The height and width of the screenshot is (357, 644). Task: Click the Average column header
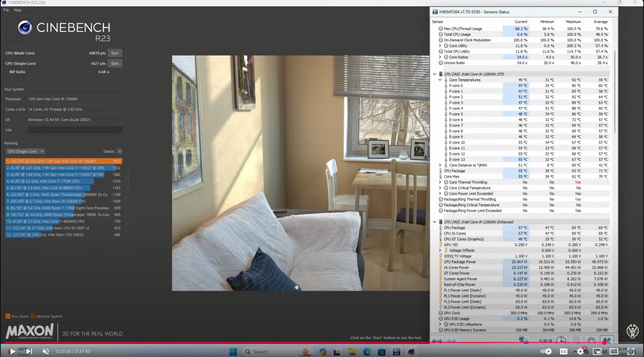coord(597,22)
